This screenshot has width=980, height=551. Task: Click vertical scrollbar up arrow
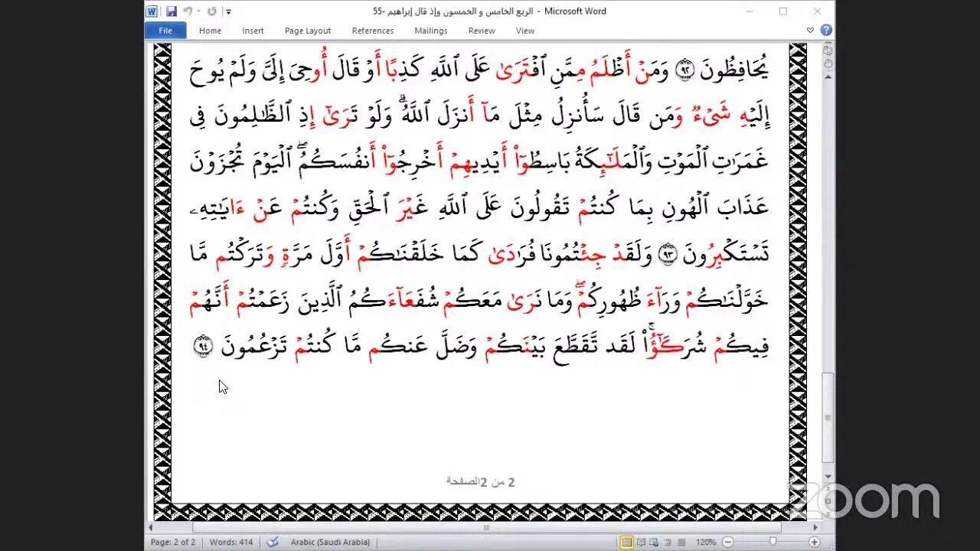[x=828, y=77]
